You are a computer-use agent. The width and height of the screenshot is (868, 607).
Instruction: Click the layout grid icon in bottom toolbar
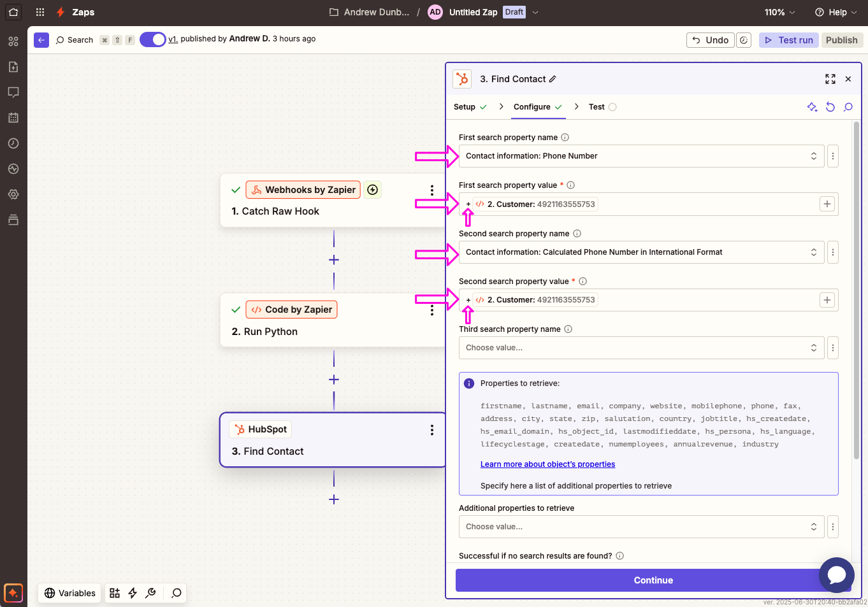coord(115,593)
